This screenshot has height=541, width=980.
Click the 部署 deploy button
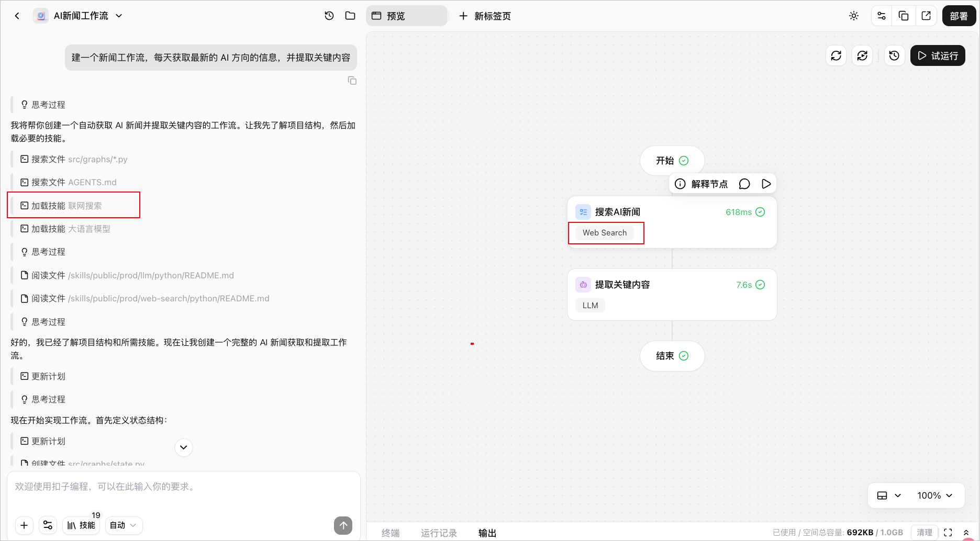pos(959,16)
